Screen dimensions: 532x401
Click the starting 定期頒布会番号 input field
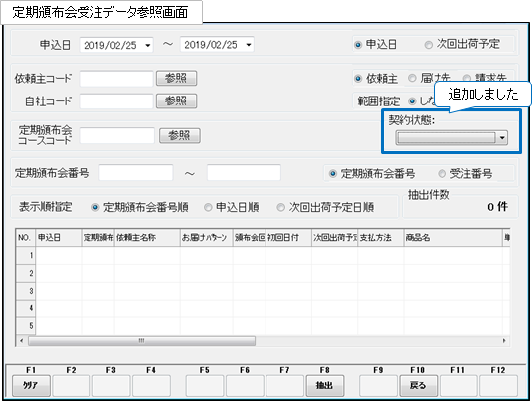click(136, 173)
